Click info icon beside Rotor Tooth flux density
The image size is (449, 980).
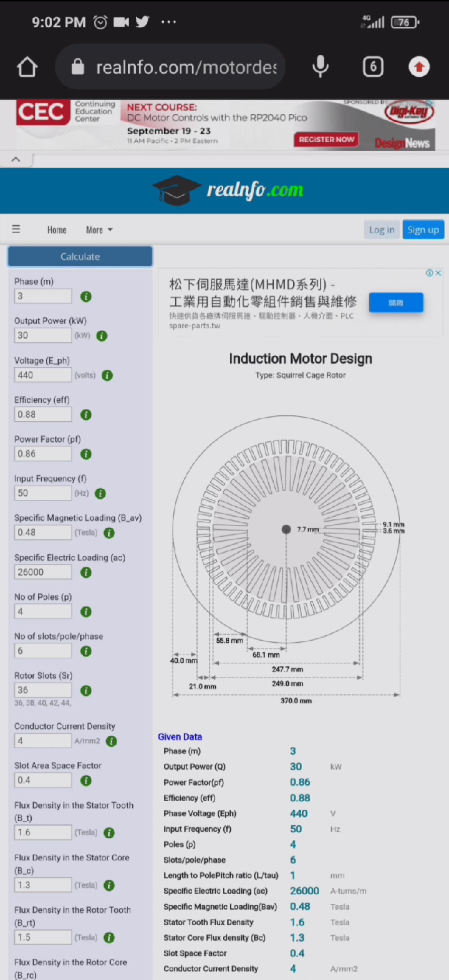point(109,938)
